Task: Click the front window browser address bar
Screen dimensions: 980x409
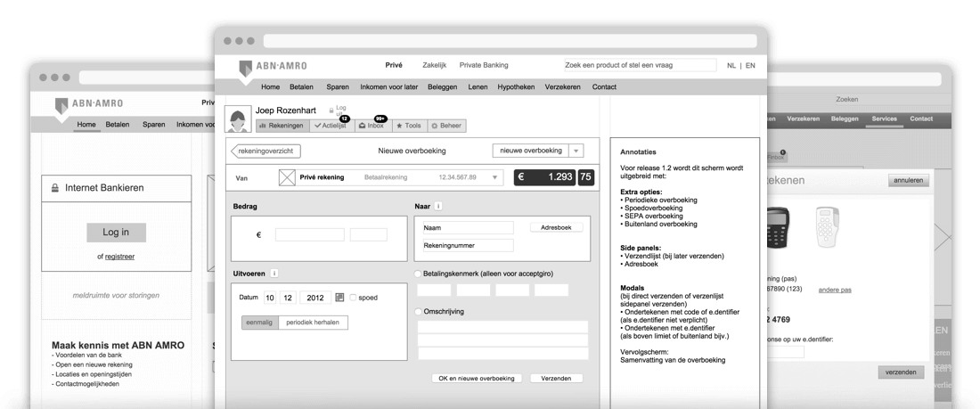Action: click(x=510, y=41)
